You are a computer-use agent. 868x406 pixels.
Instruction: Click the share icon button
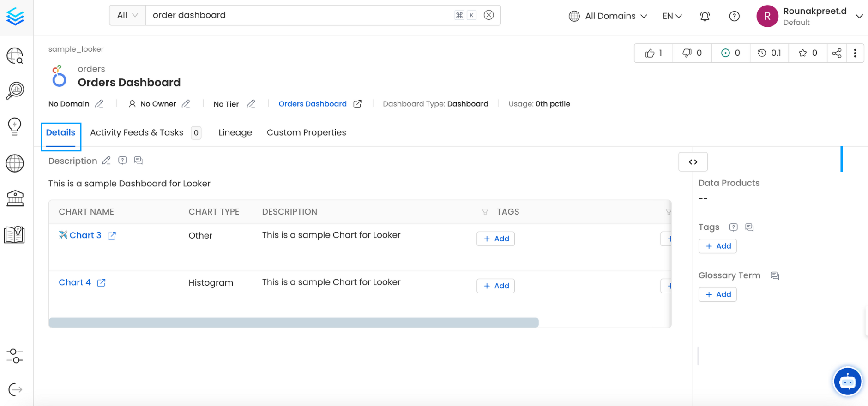coord(837,53)
